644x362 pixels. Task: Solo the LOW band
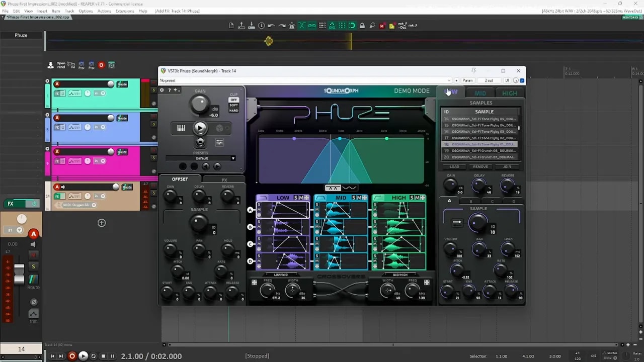(296, 198)
